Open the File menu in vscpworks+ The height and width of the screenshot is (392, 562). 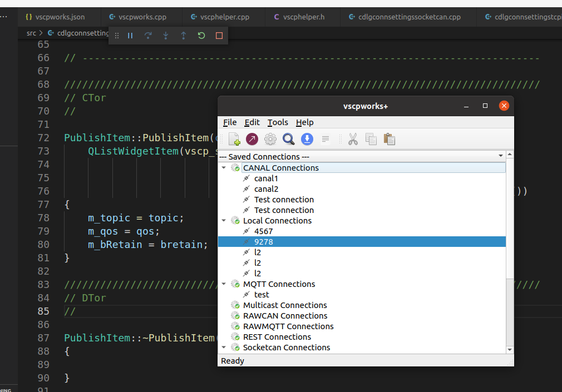230,122
